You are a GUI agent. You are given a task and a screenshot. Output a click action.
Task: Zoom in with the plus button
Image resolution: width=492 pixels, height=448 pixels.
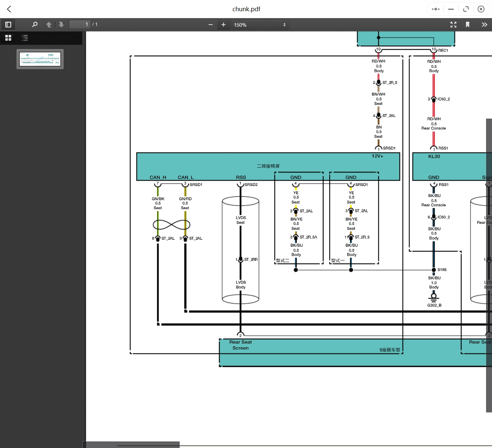(223, 25)
